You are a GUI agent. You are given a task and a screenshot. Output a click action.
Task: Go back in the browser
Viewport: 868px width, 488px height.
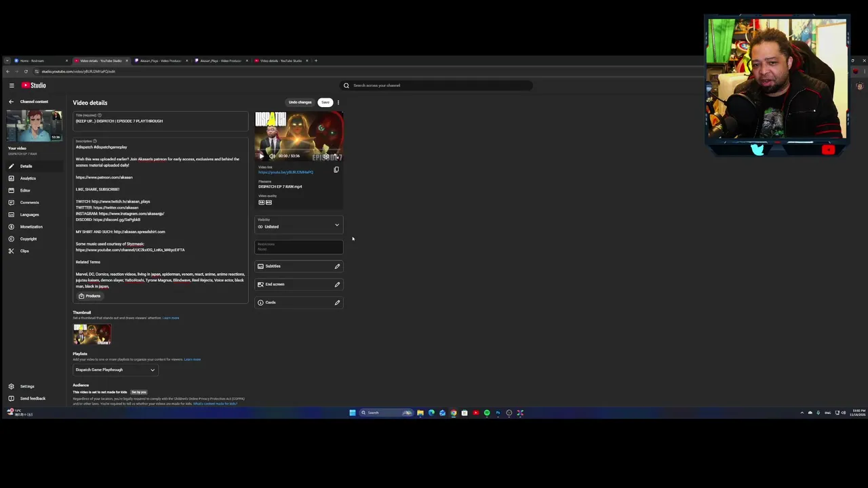[7, 71]
